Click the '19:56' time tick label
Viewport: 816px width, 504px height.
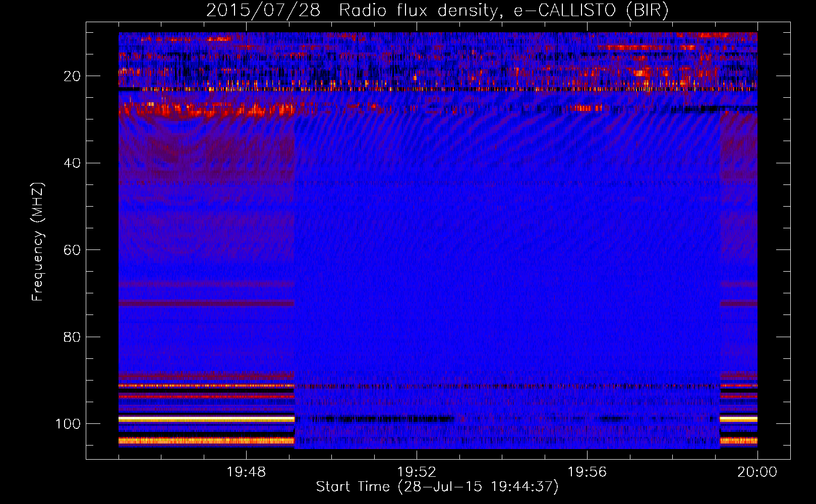click(x=587, y=472)
